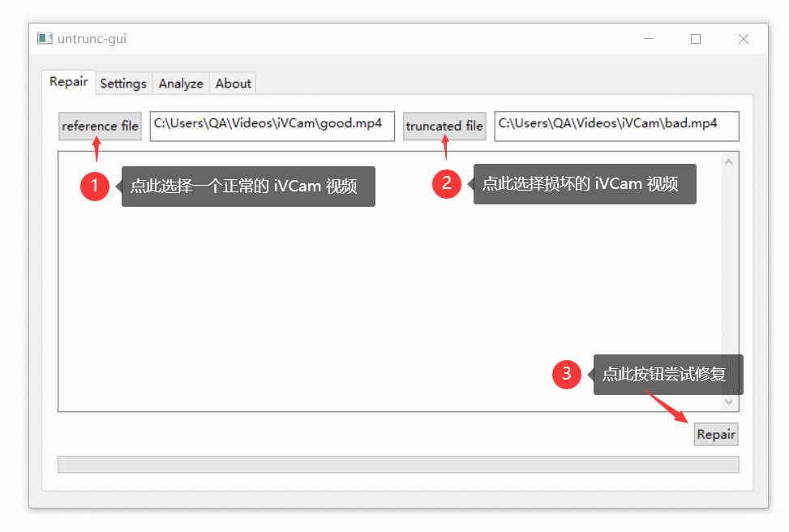Click the log scrollbar up arrow
The width and height of the screenshot is (789, 532).
click(x=729, y=162)
